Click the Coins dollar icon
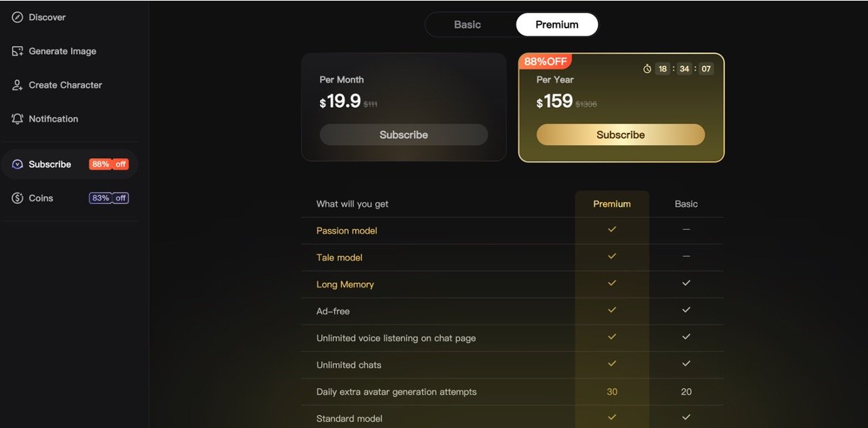Screen dimensions: 868x428 coord(18,198)
